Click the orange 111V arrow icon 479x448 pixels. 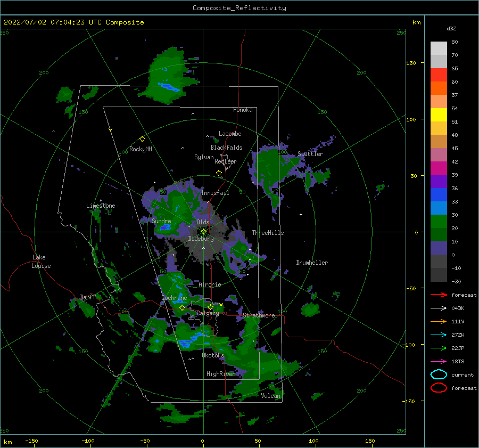coord(439,321)
